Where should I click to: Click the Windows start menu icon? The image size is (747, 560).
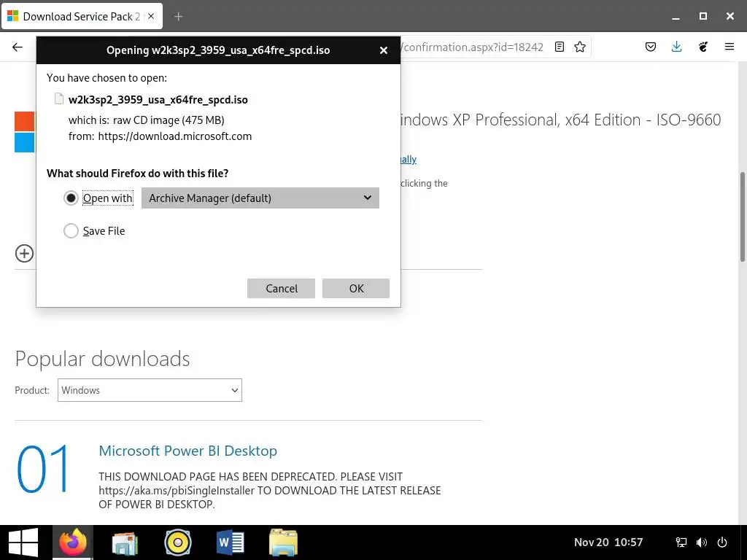pos(23,542)
